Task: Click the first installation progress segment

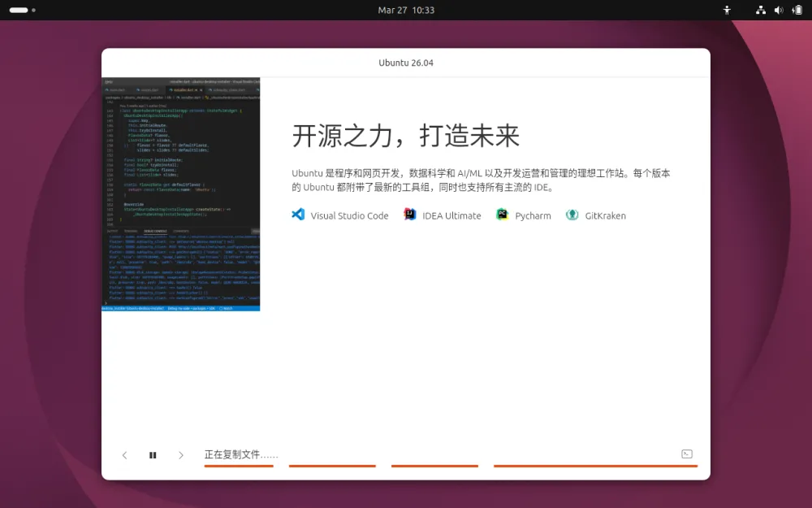Action: click(239, 466)
